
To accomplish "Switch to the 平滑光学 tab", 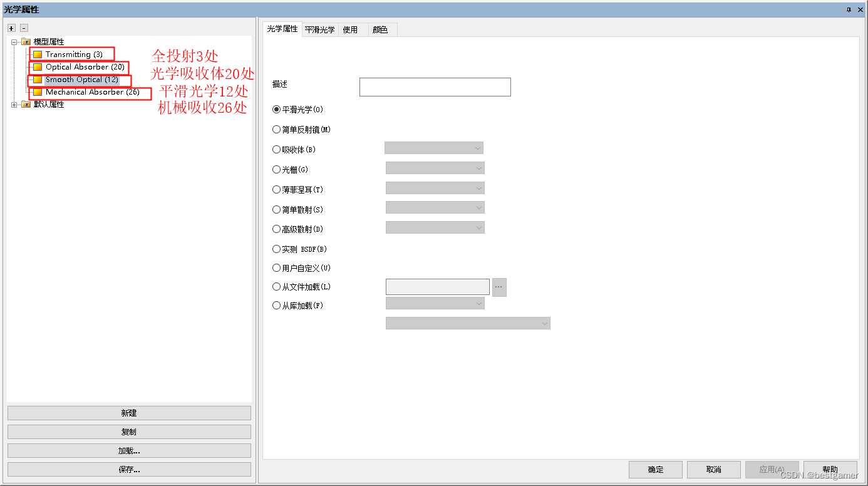I will [321, 29].
